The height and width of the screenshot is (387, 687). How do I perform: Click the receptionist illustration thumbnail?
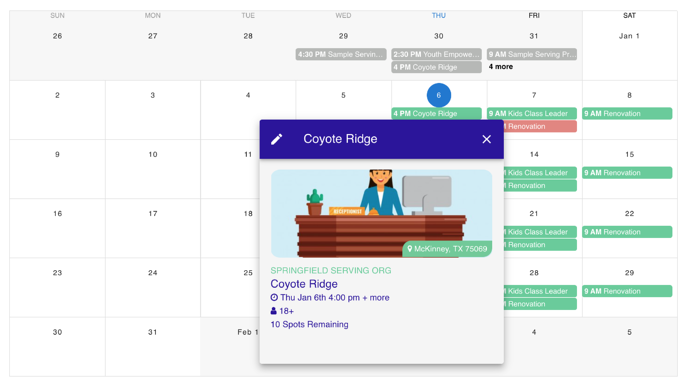381,213
